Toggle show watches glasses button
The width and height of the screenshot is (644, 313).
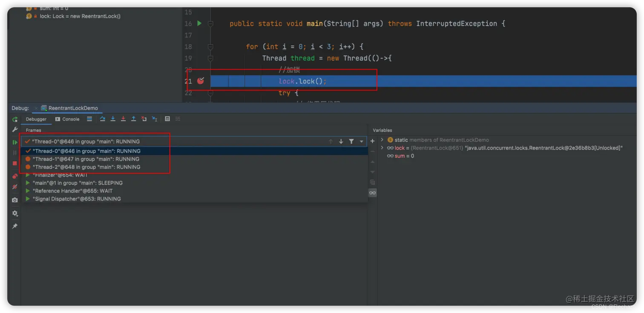[x=372, y=193]
